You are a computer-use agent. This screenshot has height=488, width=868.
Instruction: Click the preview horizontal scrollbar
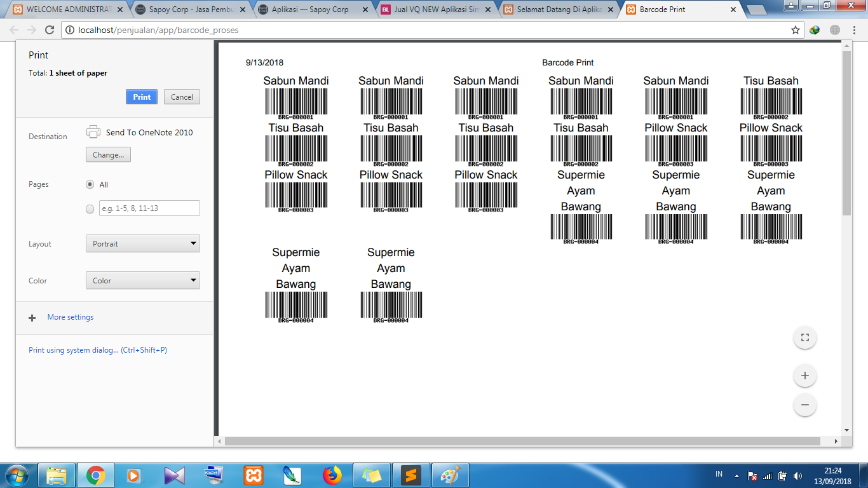[x=522, y=441]
